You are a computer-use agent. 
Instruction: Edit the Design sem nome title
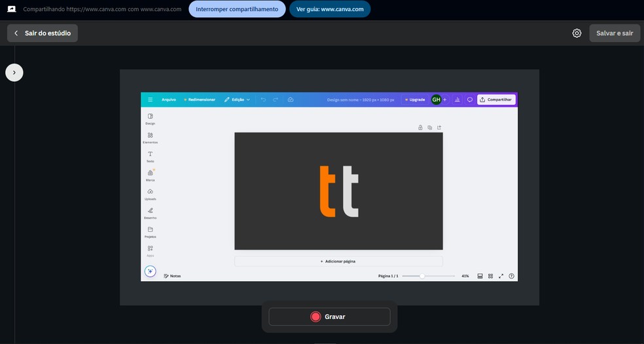point(361,100)
